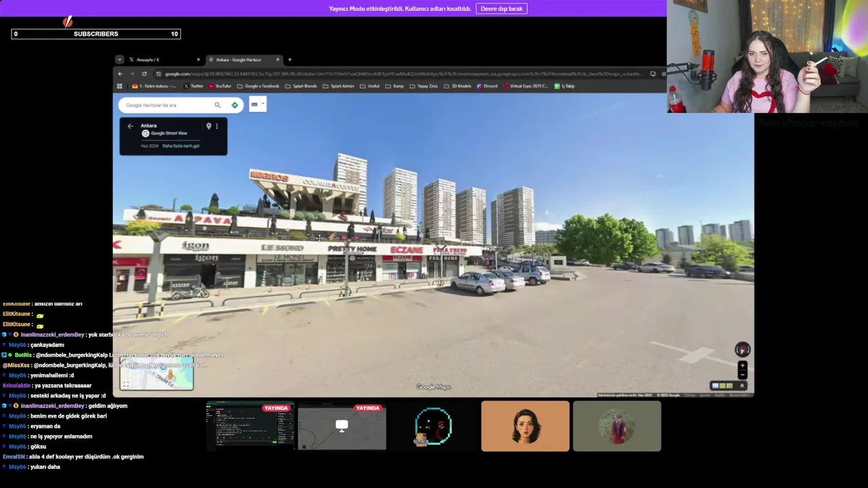Close the 'Ankara - Google Haritalar' tab
The width and height of the screenshot is (868, 488).
(x=278, y=60)
